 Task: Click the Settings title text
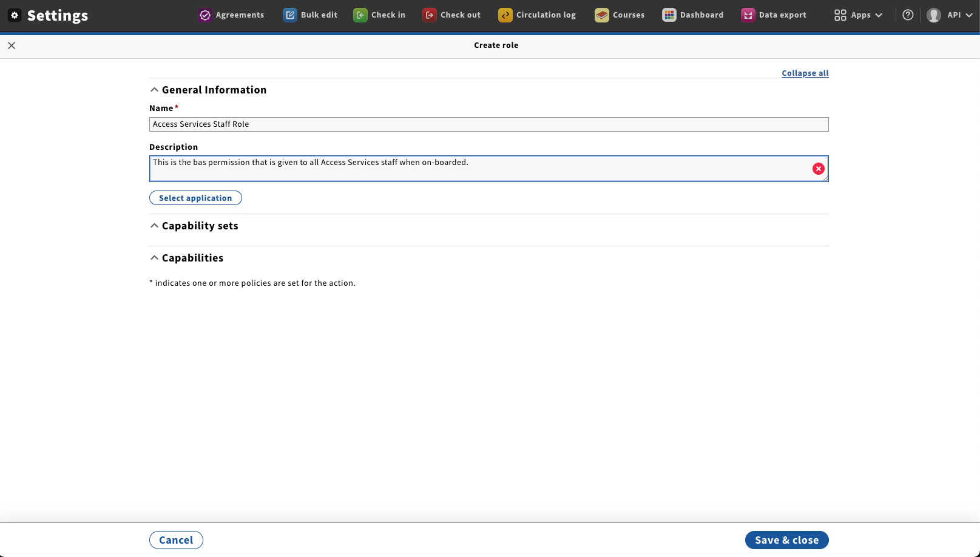point(58,15)
